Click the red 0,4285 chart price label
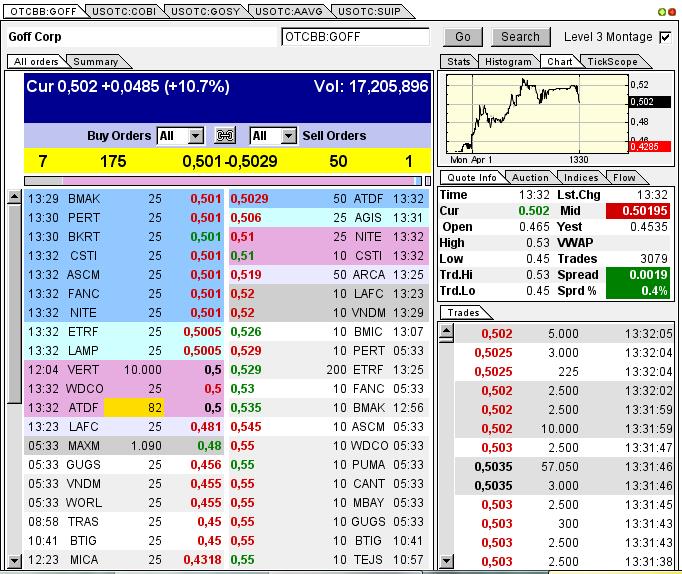The width and height of the screenshot is (682, 574). [650, 147]
